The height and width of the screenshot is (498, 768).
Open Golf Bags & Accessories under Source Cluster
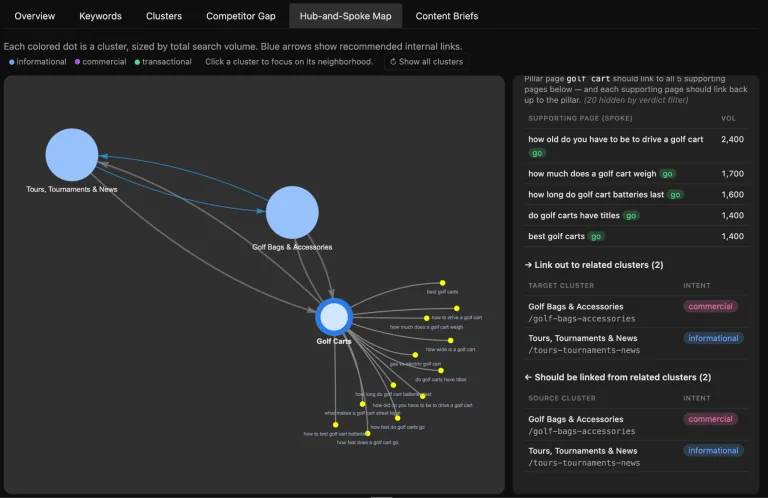point(576,419)
